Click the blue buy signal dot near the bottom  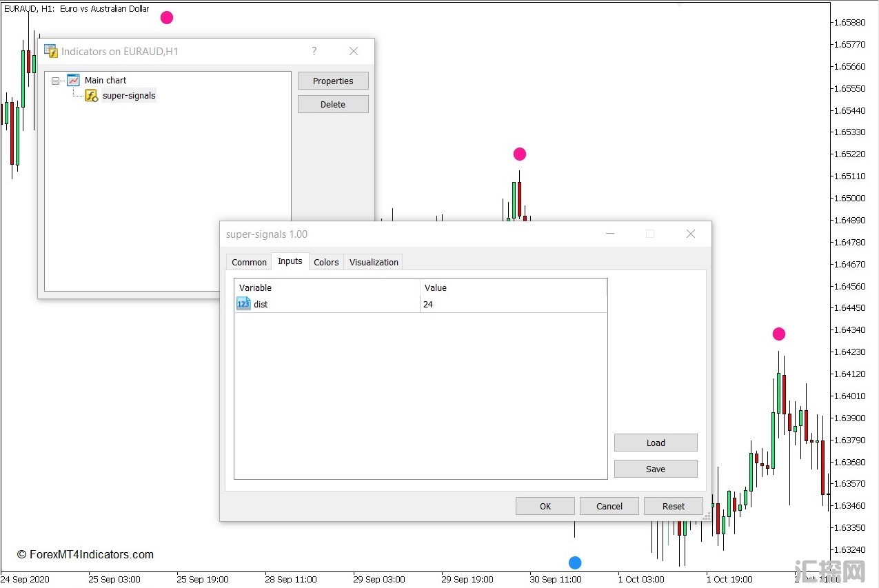(x=575, y=562)
